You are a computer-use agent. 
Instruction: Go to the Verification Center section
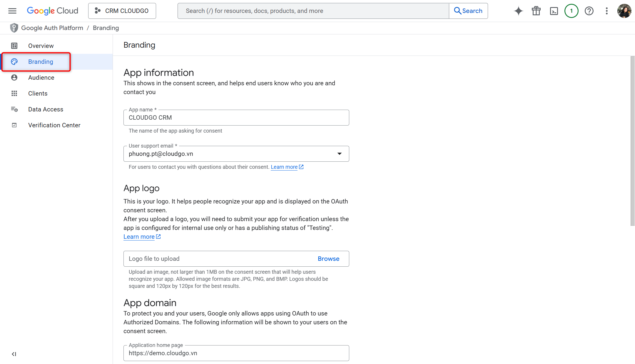point(54,125)
